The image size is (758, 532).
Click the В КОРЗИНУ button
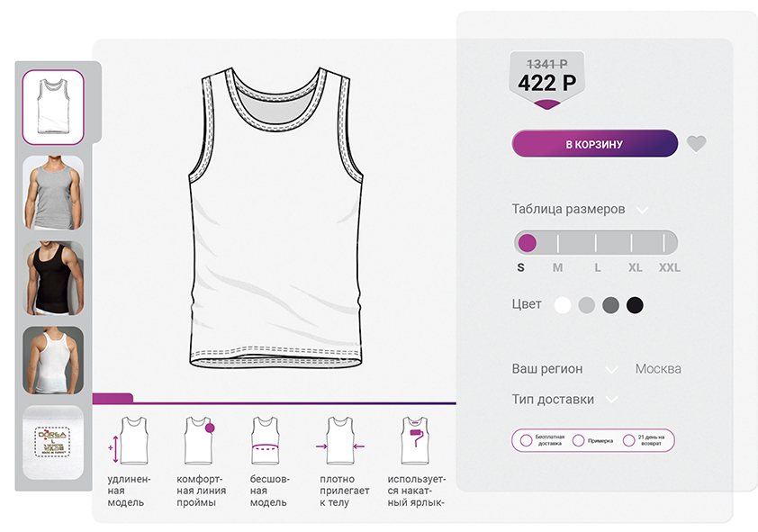tap(594, 144)
